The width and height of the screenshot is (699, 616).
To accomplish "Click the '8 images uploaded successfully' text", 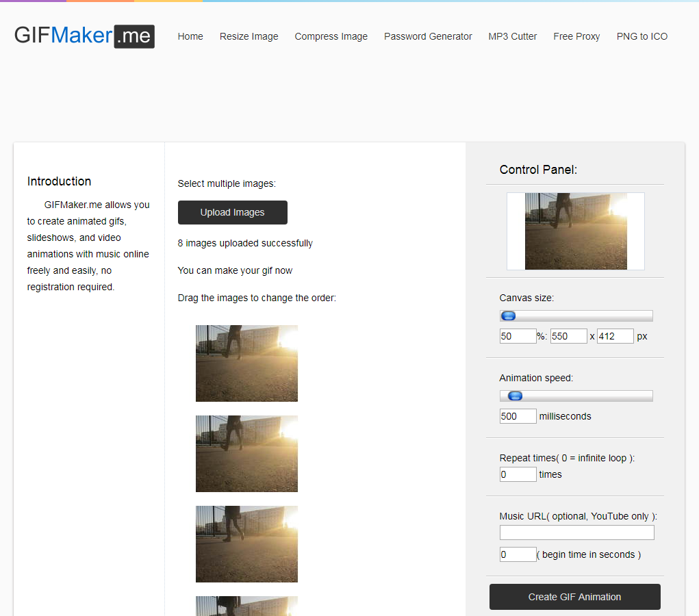I will [x=245, y=244].
